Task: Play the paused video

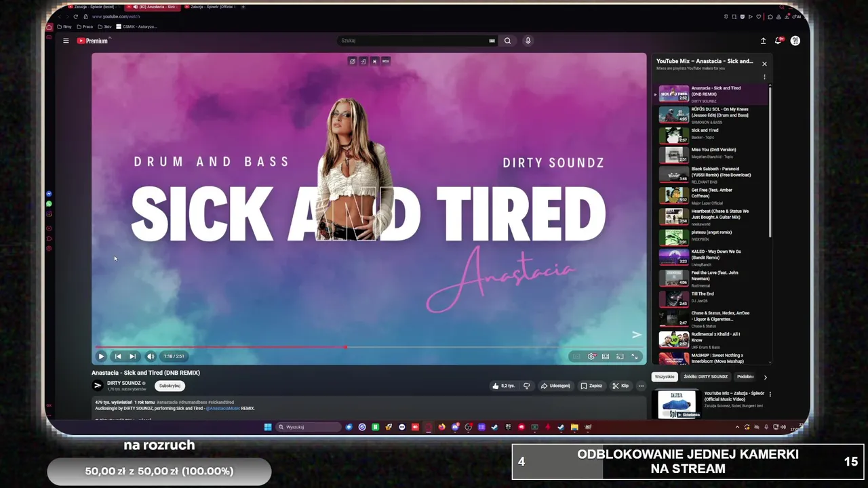Action: pos(101,356)
